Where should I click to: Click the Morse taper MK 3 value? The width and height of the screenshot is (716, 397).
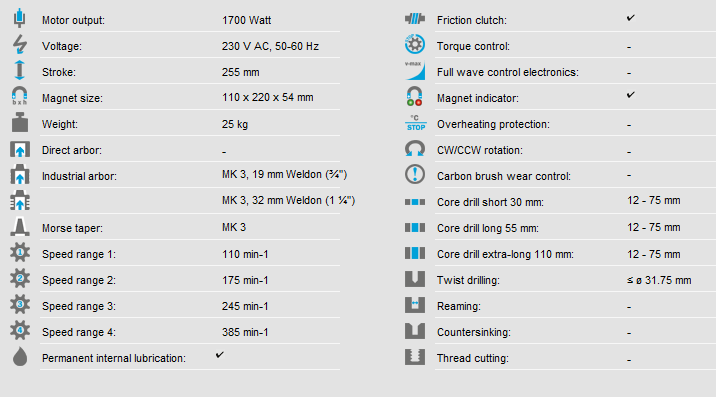click(x=234, y=228)
